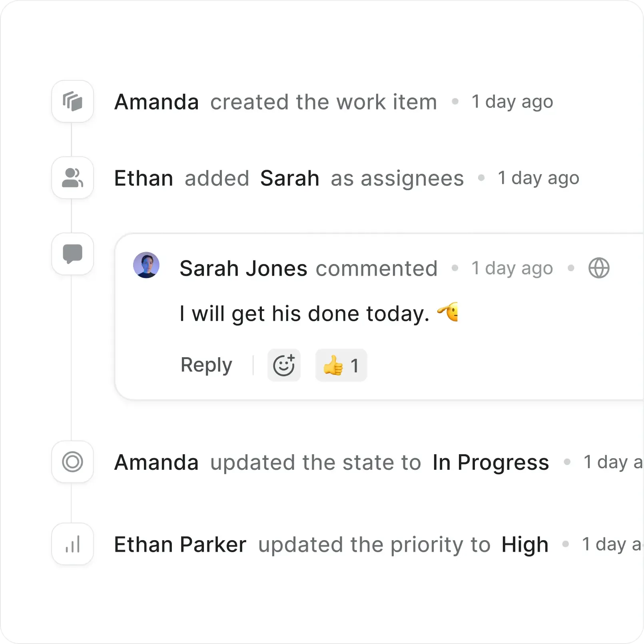Select Ethan Parker in the priority activity
This screenshot has height=644, width=644.
(180, 543)
